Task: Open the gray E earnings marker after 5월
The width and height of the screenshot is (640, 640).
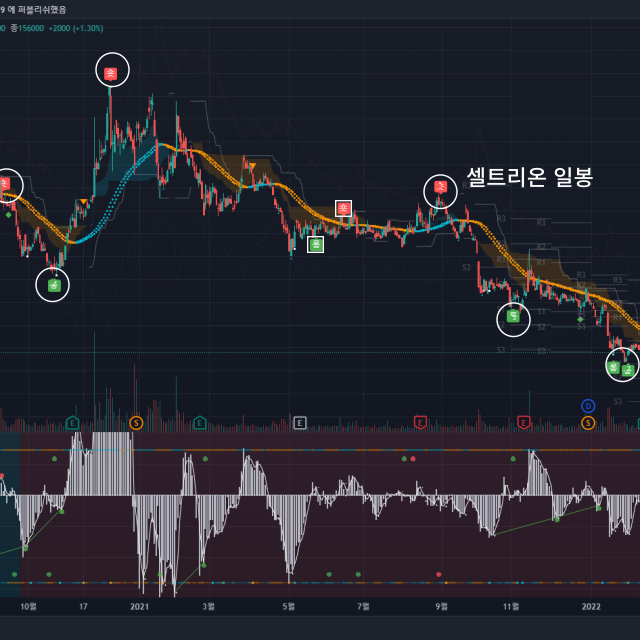Action: [x=300, y=423]
